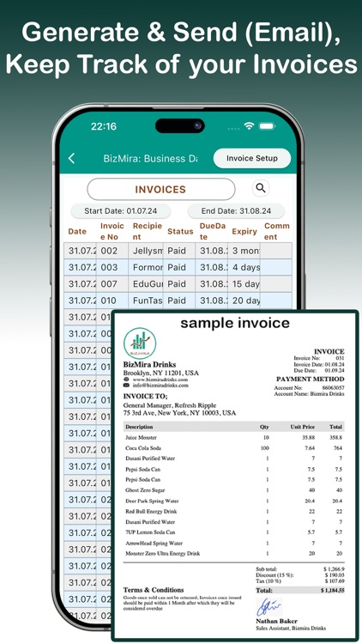Screen dimensions: 362x644
Task: Tap Paid status in row 007
Action: point(179,284)
